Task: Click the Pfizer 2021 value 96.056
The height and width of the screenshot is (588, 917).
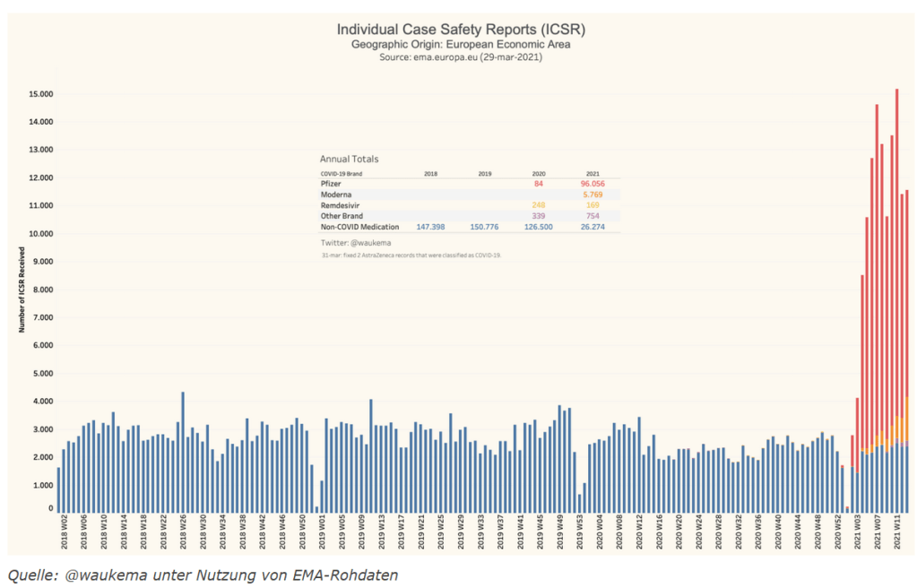Action: 594,183
